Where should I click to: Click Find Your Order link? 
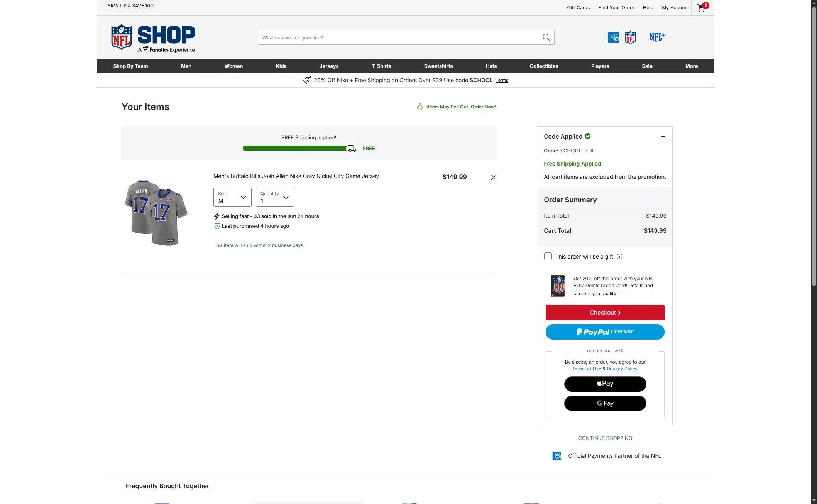[616, 8]
